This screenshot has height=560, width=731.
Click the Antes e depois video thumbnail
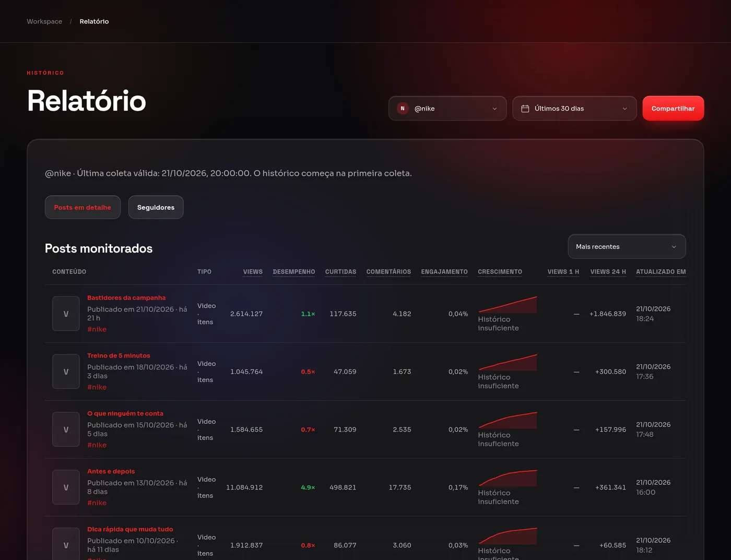66,487
